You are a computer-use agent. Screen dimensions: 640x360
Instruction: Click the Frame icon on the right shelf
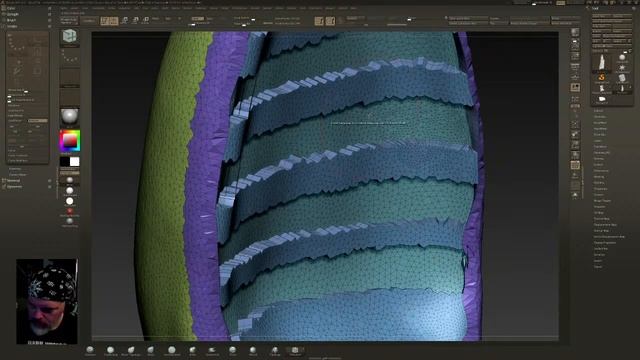[x=575, y=125]
